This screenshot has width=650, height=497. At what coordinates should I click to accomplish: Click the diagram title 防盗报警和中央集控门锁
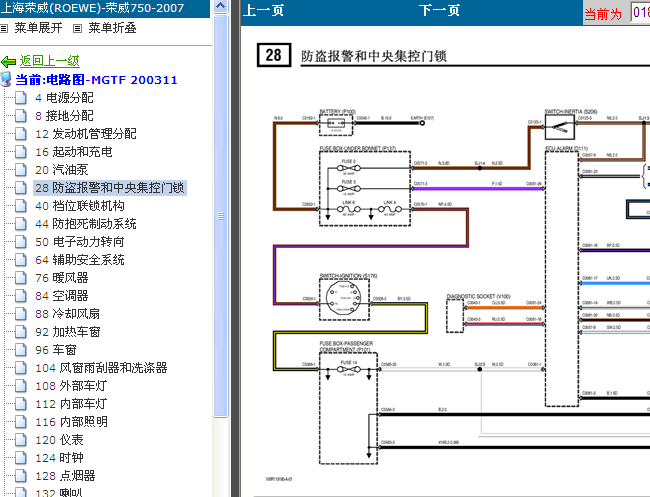pyautogui.click(x=374, y=56)
